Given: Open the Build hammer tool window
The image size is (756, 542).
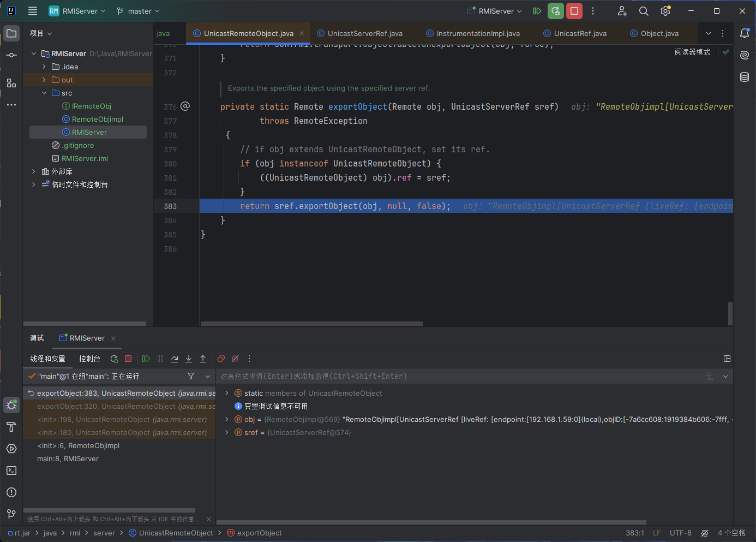Looking at the screenshot, I should click(11, 427).
